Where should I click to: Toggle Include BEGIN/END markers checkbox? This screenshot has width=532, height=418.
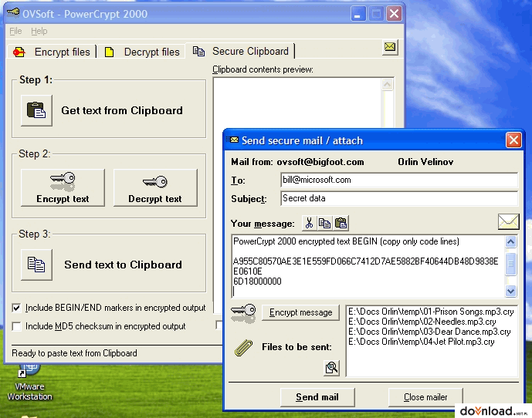click(16, 308)
